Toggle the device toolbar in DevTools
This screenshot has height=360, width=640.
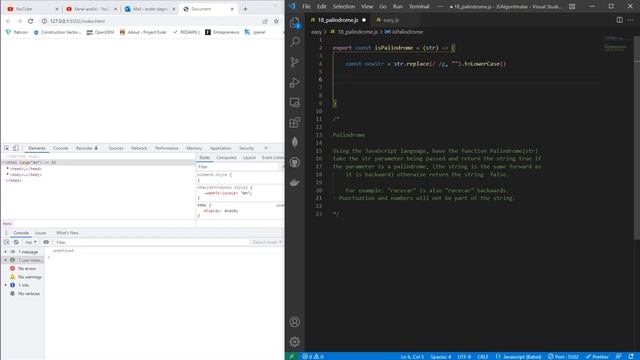(16, 148)
